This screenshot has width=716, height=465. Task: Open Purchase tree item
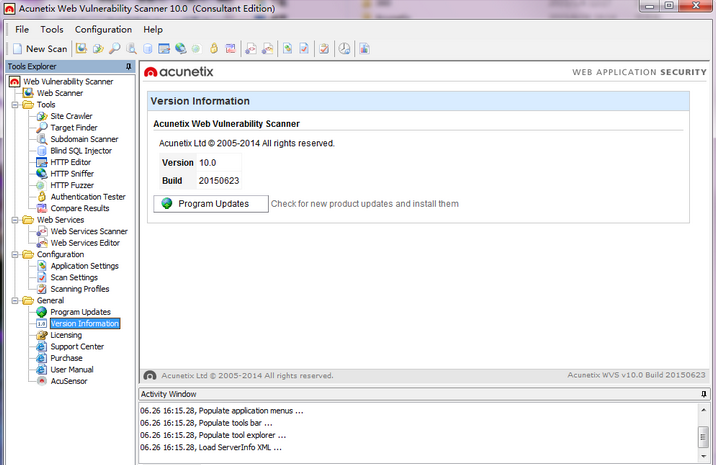(x=66, y=358)
